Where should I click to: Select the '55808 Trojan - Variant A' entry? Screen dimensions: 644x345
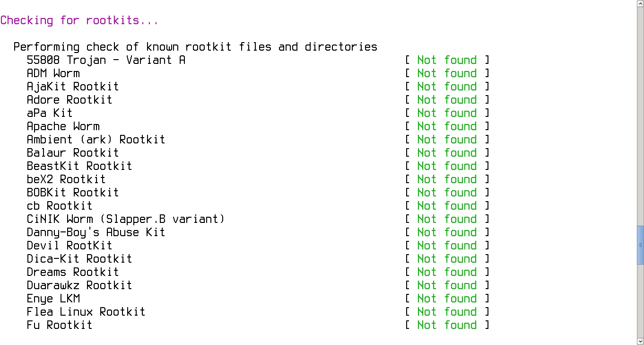pyautogui.click(x=106, y=60)
